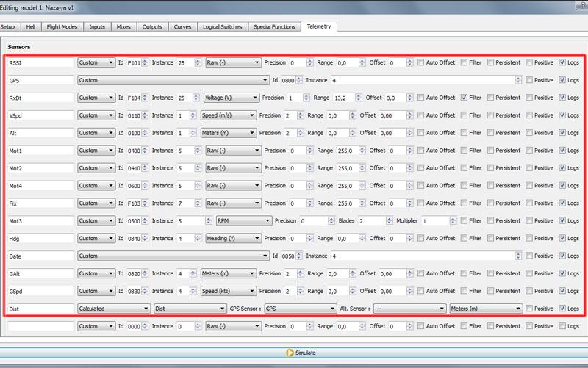Open the Logical Switches tab
This screenshot has height=368, width=588.
[220, 26]
